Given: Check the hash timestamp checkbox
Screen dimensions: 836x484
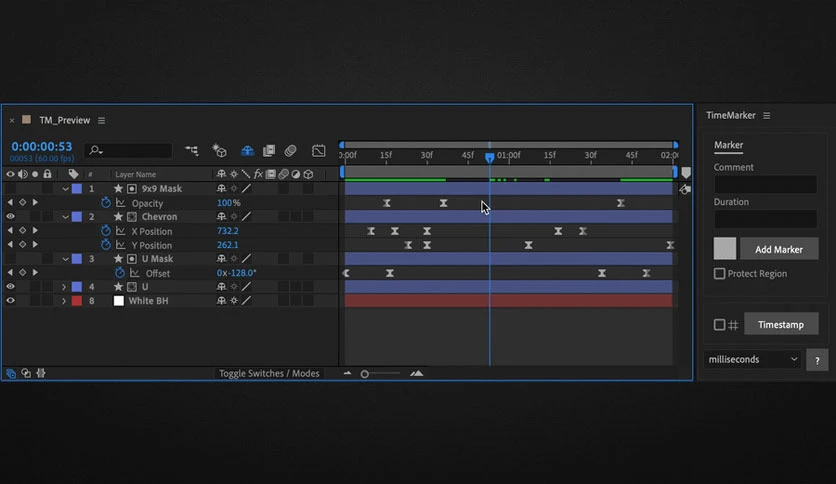Looking at the screenshot, I should coord(719,325).
